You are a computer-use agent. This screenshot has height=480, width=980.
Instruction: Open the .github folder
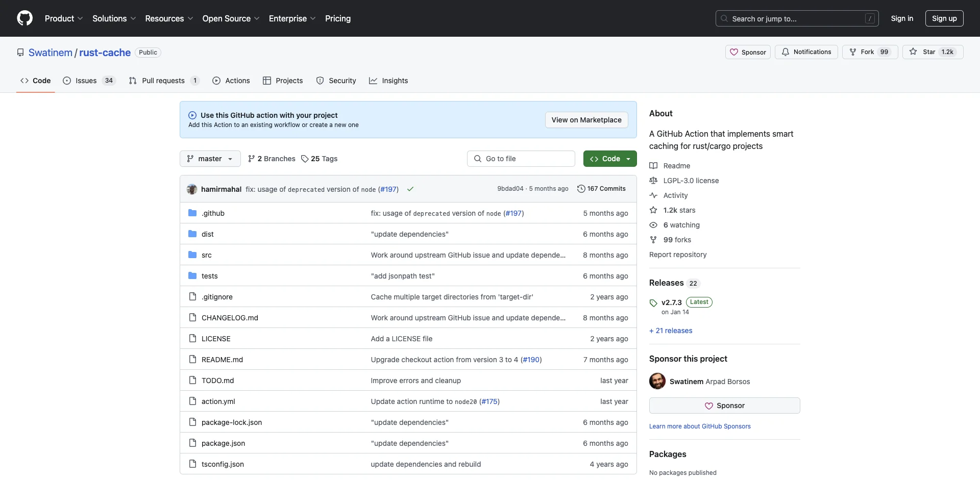[213, 213]
